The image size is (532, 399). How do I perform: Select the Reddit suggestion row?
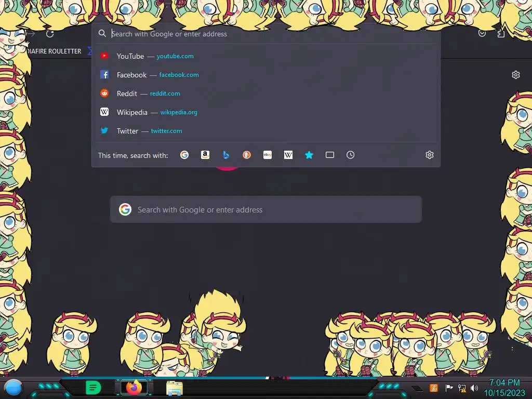click(x=266, y=94)
